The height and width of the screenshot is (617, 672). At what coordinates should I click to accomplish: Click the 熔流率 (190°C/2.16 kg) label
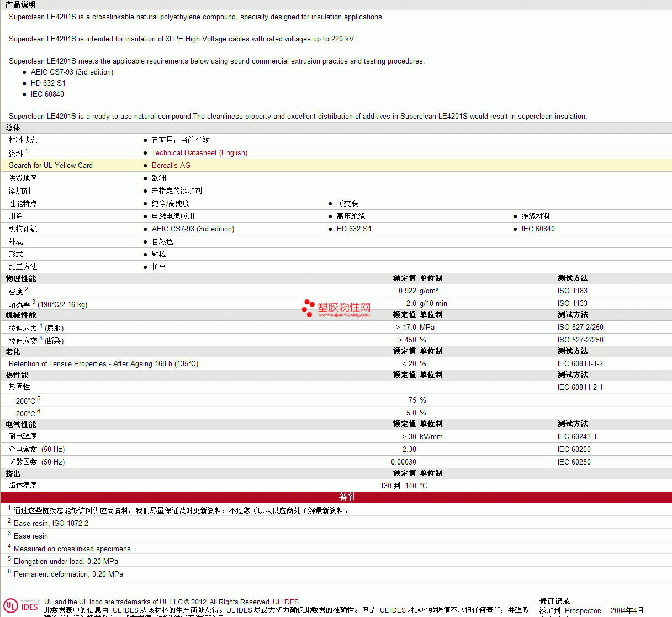pyautogui.click(x=48, y=304)
